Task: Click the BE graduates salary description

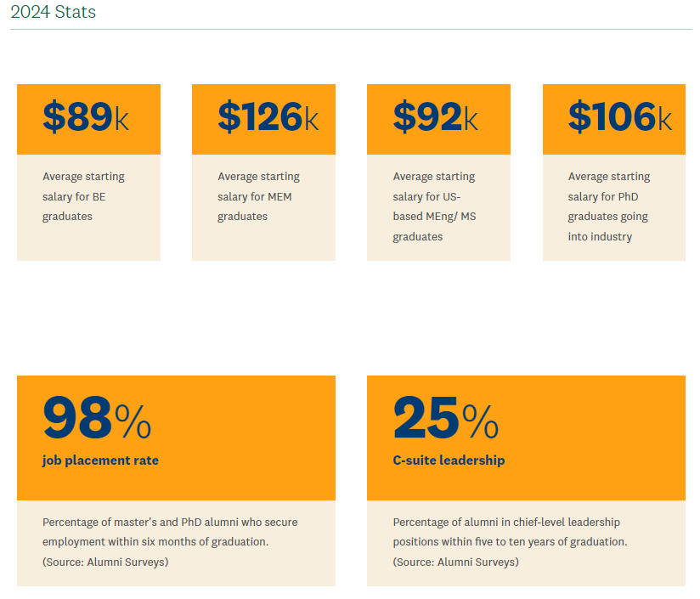Action: tap(83, 196)
